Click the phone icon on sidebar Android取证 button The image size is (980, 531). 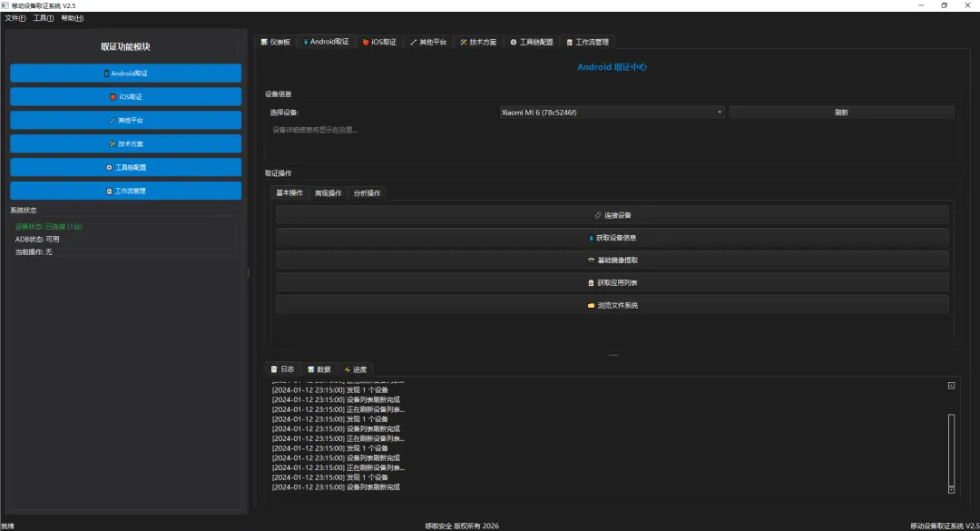[106, 74]
